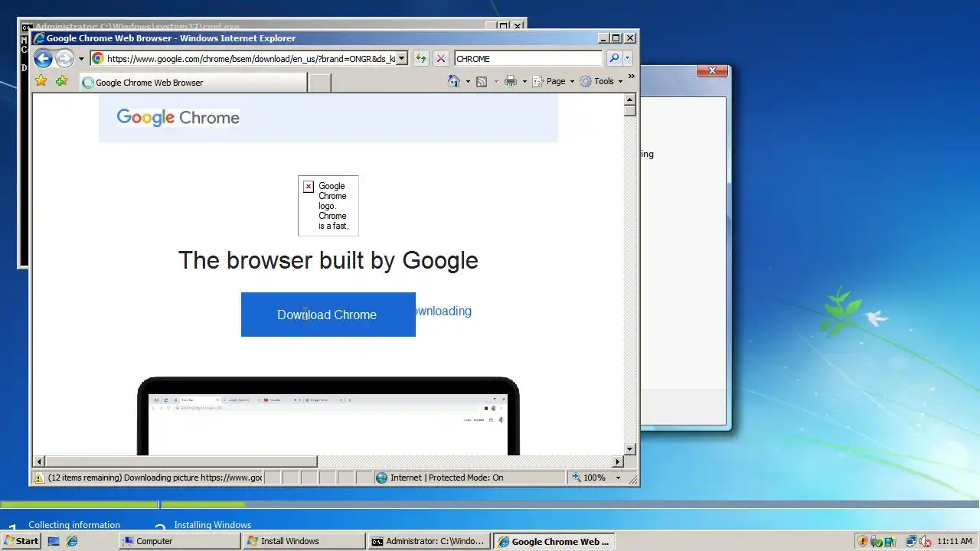Expand the Feeds dropdown arrow
980x551 pixels.
click(x=495, y=81)
